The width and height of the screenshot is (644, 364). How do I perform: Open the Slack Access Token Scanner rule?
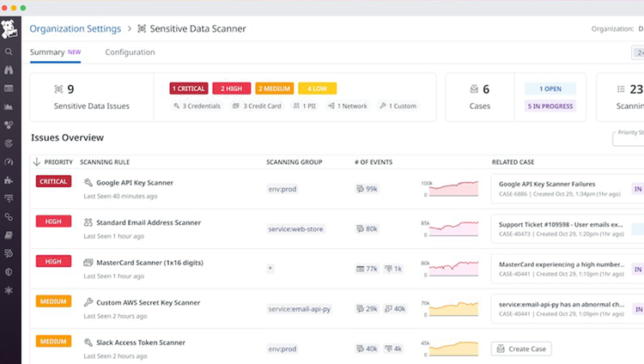click(x=141, y=343)
